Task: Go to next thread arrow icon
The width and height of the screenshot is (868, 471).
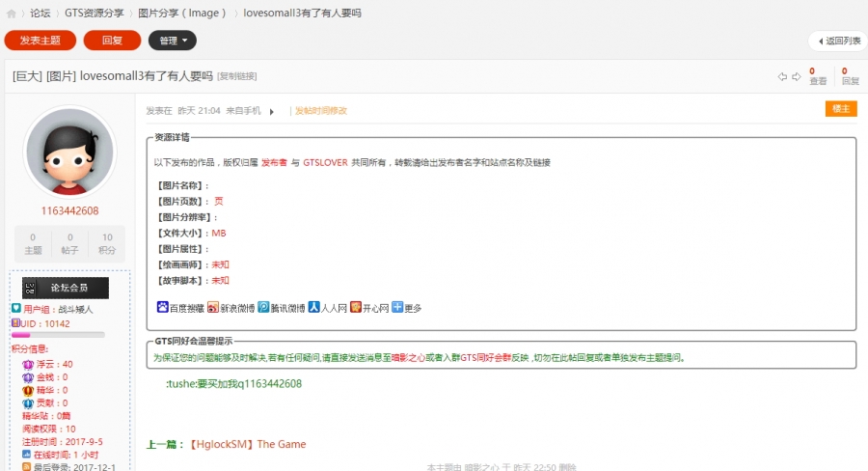Action: [x=797, y=76]
